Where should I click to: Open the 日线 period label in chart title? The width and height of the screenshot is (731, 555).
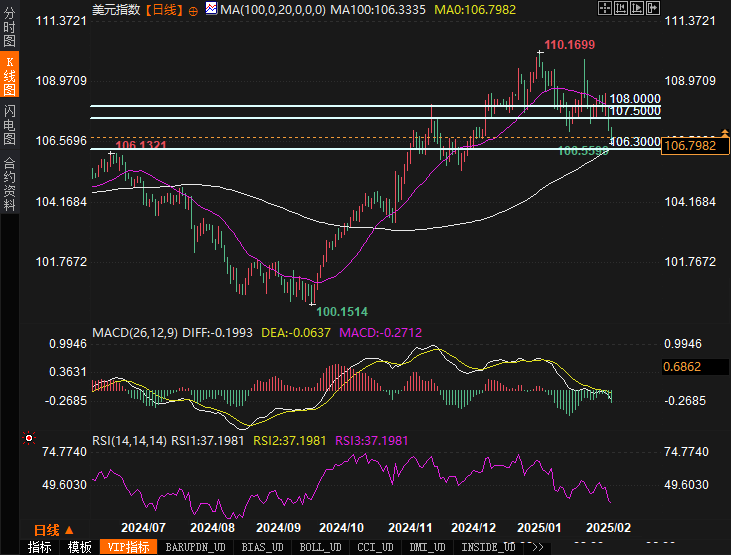point(162,9)
